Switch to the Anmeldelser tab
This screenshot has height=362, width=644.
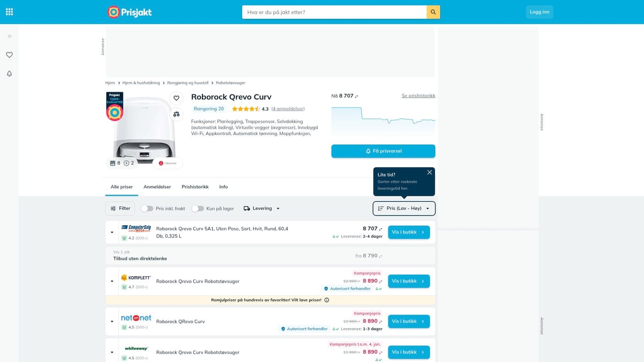point(157,187)
